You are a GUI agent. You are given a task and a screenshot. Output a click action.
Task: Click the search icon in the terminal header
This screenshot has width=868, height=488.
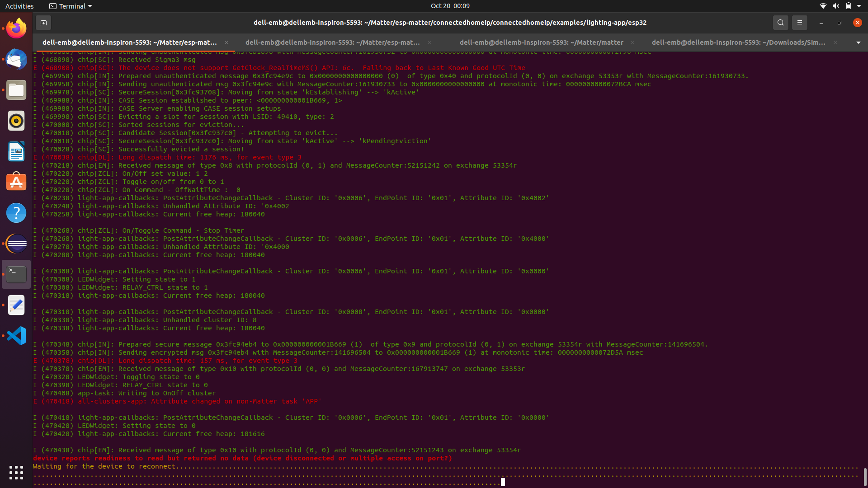[x=780, y=22]
